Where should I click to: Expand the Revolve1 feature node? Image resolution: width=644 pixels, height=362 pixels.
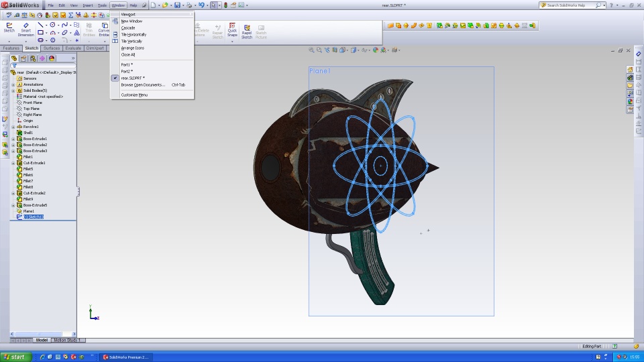tap(13, 127)
